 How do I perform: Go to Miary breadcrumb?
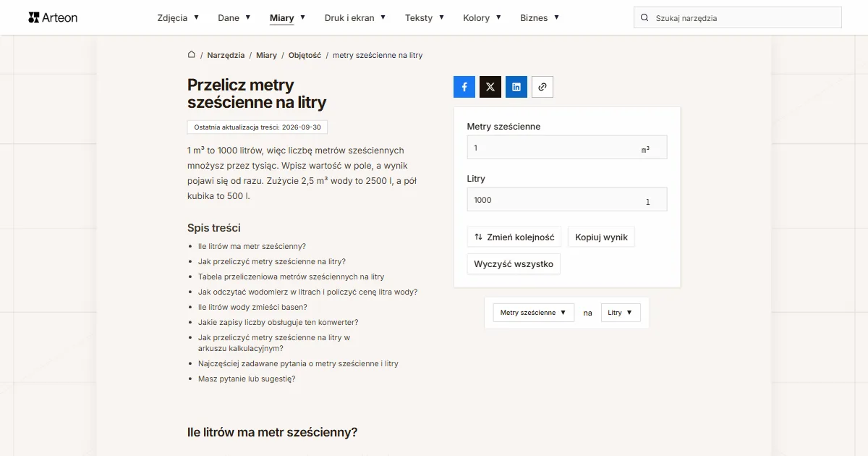[266, 55]
